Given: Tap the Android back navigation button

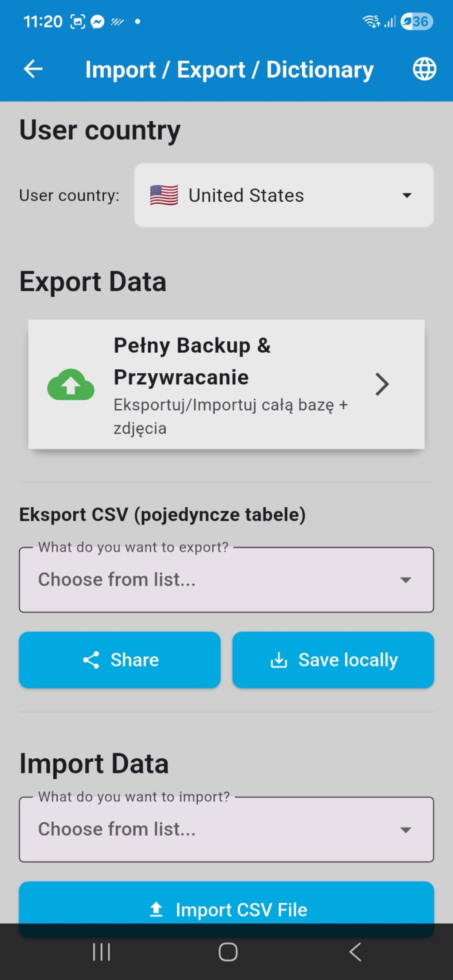Looking at the screenshot, I should pyautogui.click(x=354, y=952).
